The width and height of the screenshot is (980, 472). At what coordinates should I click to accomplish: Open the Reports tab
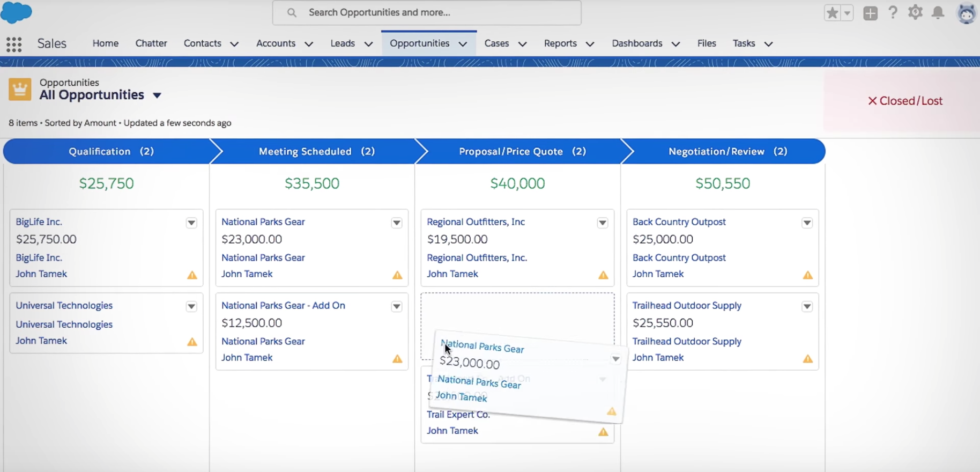(560, 43)
